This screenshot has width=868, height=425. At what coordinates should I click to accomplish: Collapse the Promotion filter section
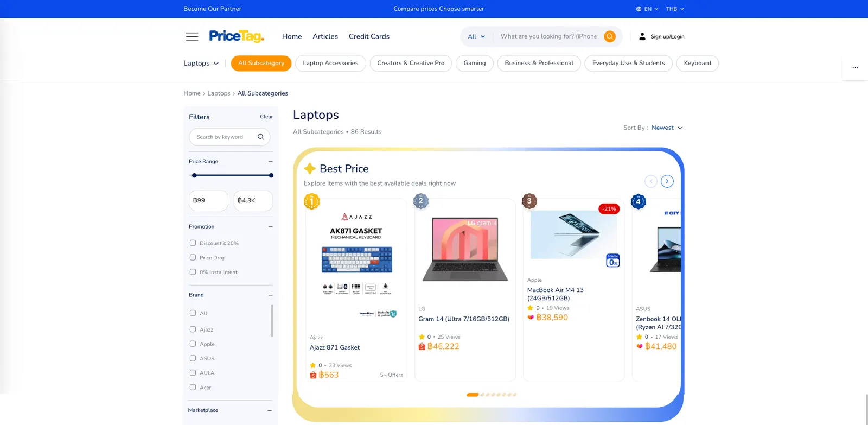tap(271, 227)
